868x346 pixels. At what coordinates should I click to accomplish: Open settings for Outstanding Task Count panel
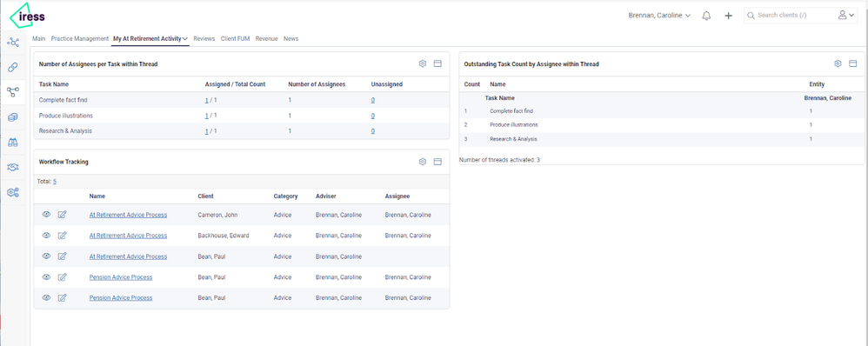point(838,63)
